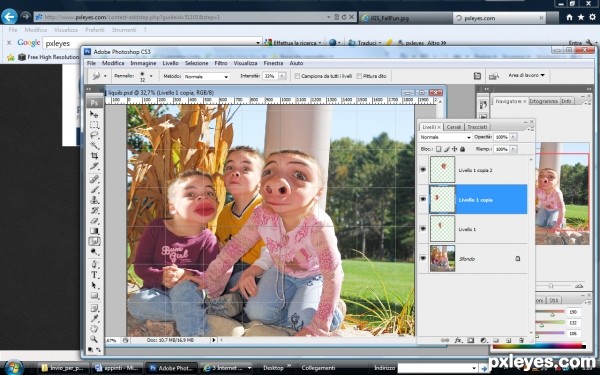Create new adjustment layer icon
The height and width of the screenshot is (375, 600).
coord(483,340)
